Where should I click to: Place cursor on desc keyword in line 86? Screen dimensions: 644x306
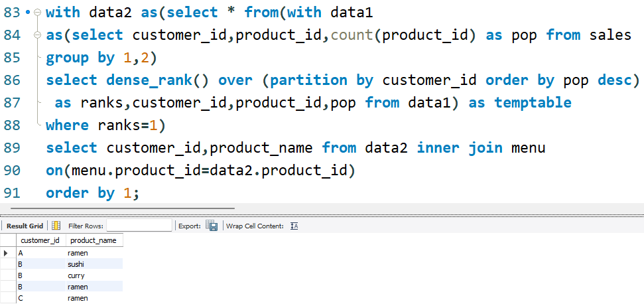(614, 80)
